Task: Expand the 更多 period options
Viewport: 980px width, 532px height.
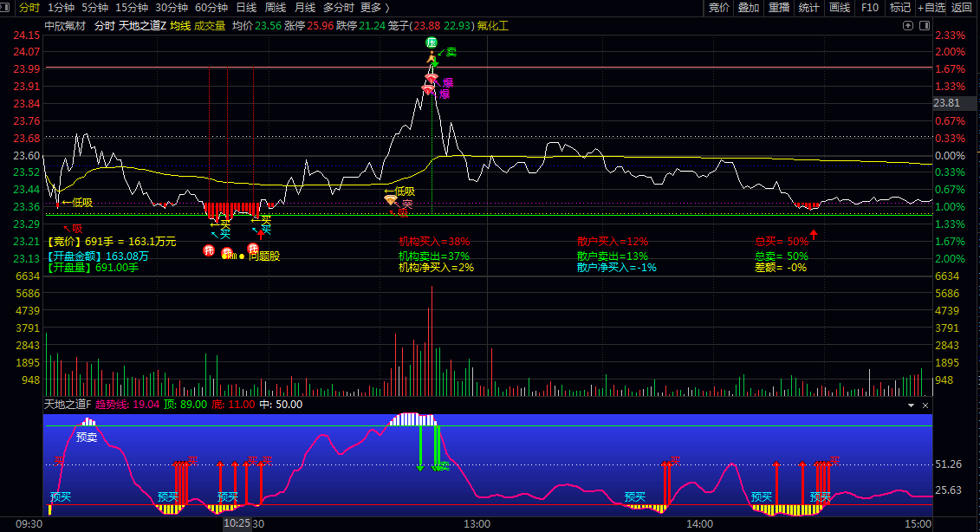Action: [375, 8]
